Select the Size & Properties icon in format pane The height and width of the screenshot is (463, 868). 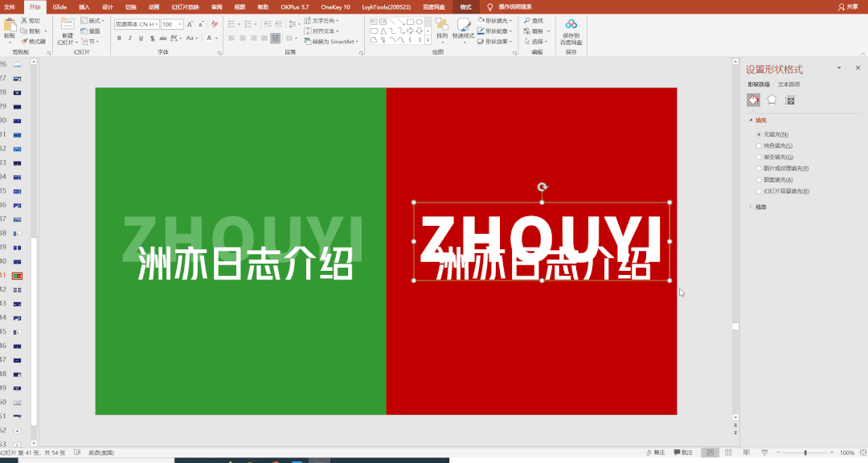click(790, 100)
